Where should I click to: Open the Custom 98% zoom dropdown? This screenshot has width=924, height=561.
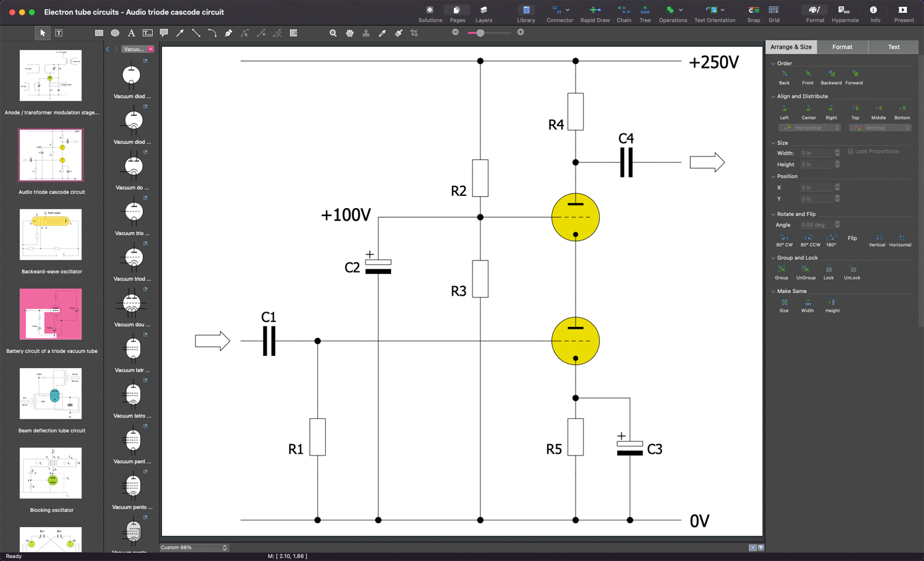194,547
